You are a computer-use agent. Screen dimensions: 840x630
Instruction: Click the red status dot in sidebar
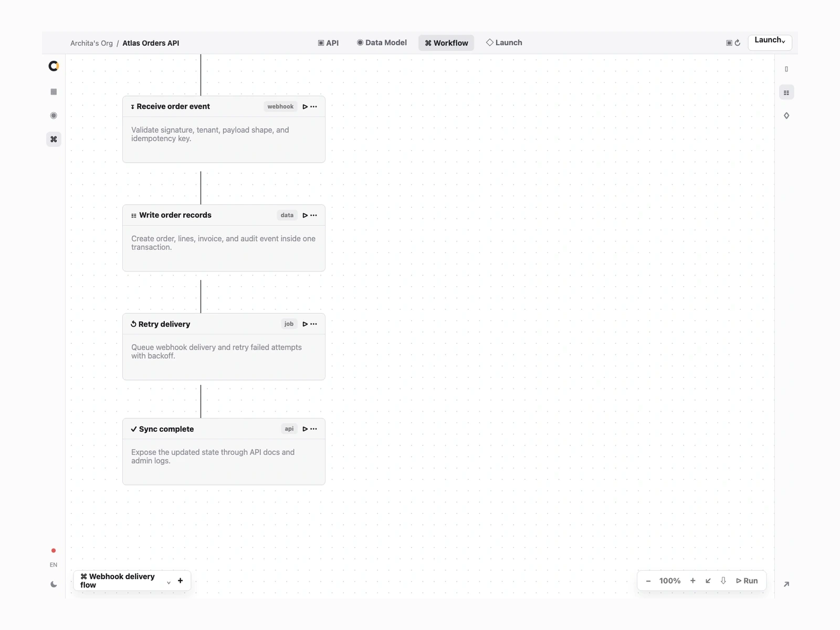point(54,551)
